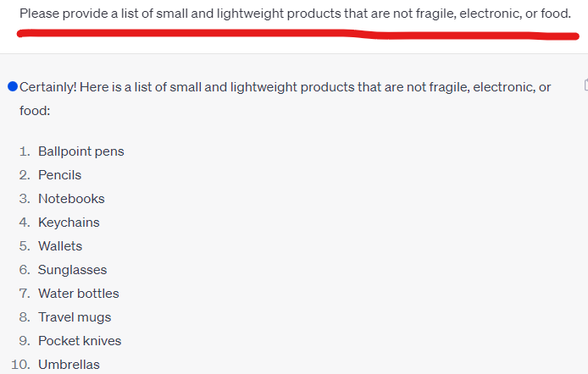Viewport: 588px width, 374px height.
Task: Select the 'Ballpoint pens' list item
Action: (x=80, y=151)
